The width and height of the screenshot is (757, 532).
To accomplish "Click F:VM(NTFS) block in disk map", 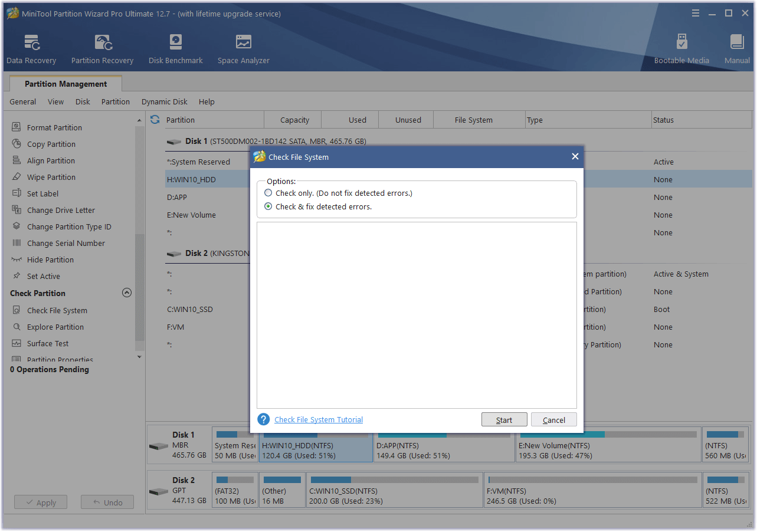I will click(592, 490).
